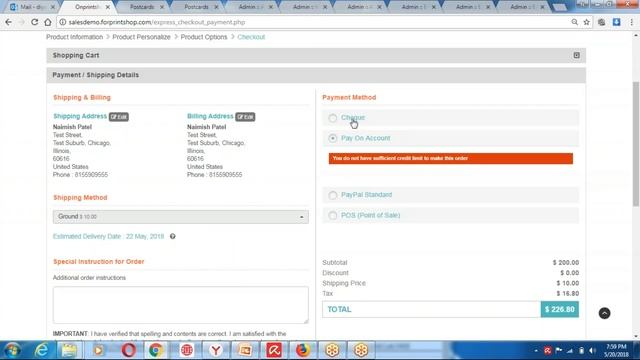
Task: Open volume control in system tray
Action: click(x=592, y=351)
